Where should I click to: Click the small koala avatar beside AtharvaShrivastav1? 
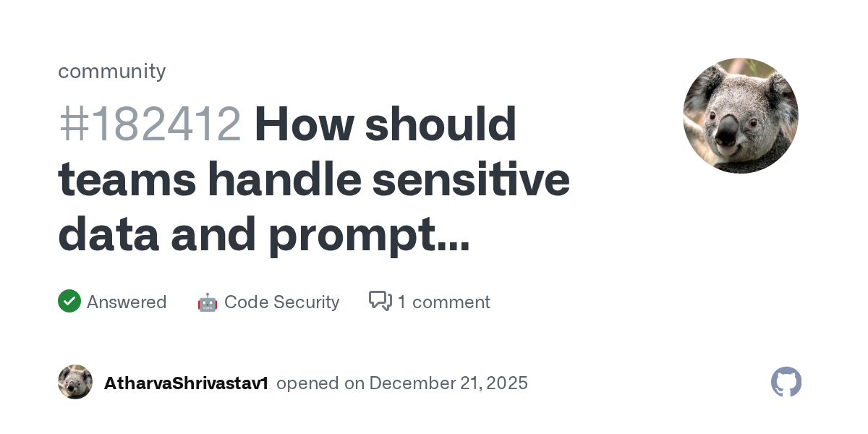point(75,382)
